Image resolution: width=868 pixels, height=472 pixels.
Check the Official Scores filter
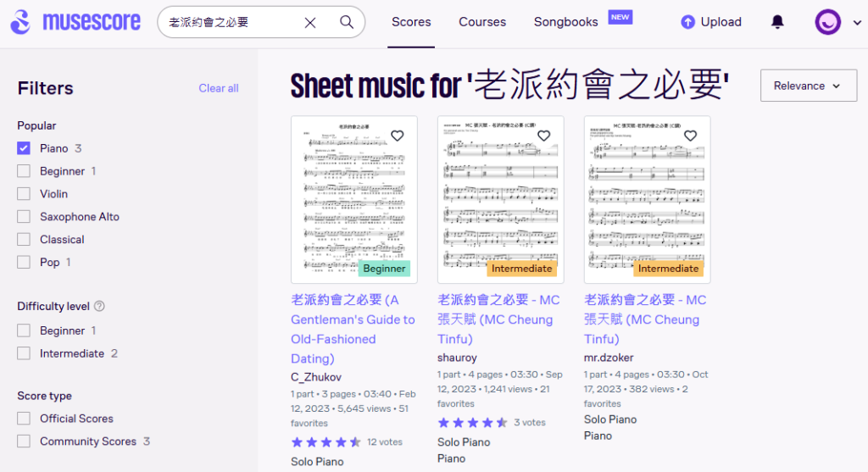23,419
